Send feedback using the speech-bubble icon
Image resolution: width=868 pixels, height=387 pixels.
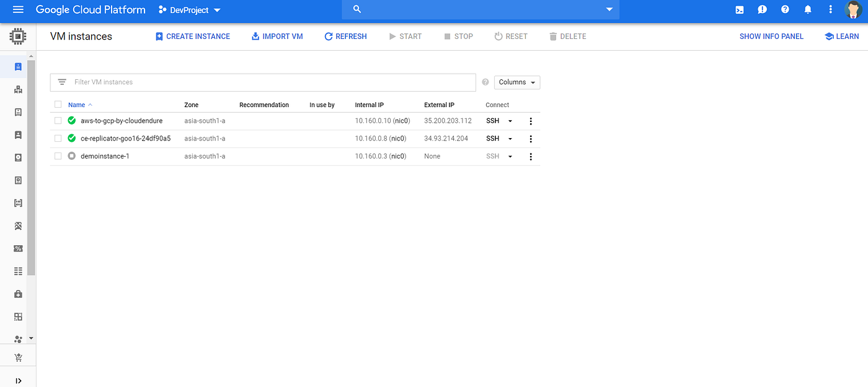[x=762, y=10]
